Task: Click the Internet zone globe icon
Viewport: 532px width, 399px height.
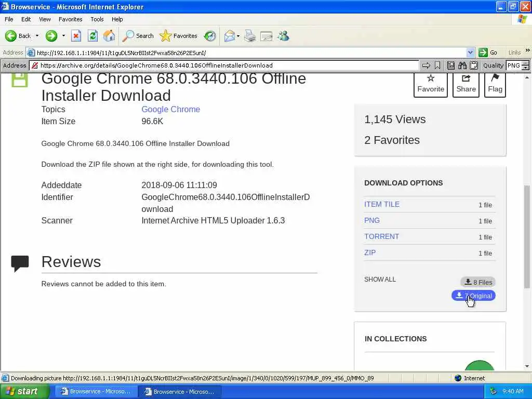Action: click(458, 378)
